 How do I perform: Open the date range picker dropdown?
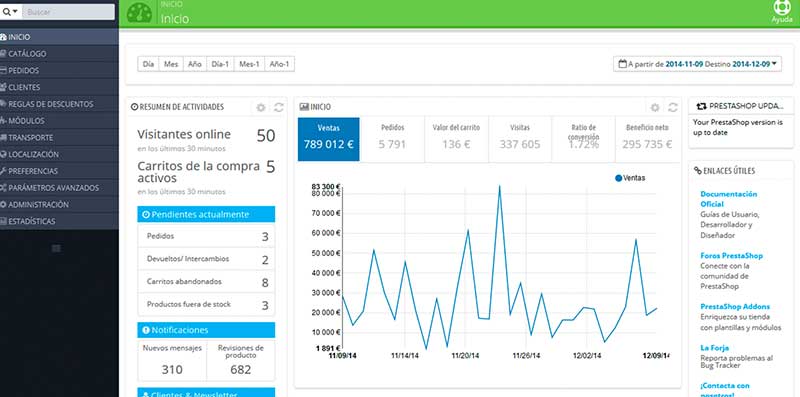(697, 64)
